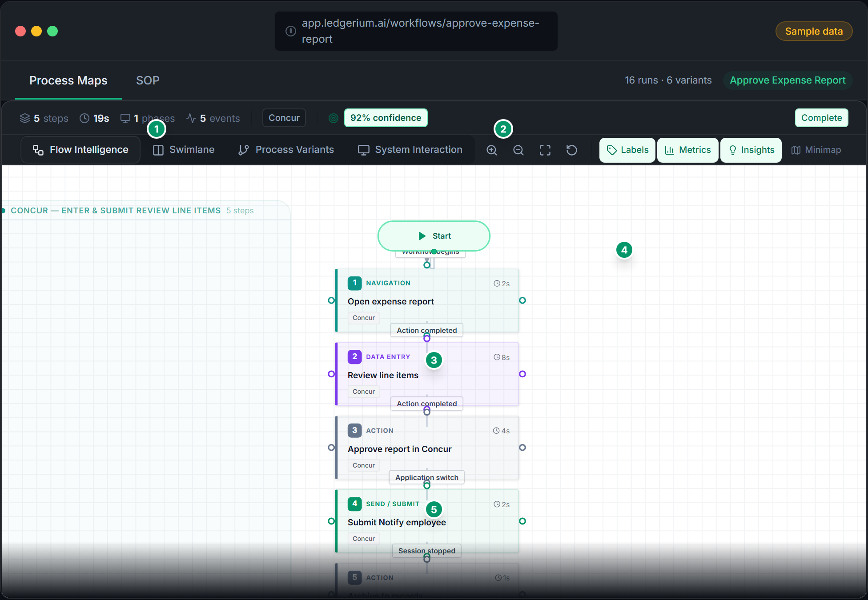Click the Concur tag on Approve report step
Screen dimensions: 868x600
(364, 465)
